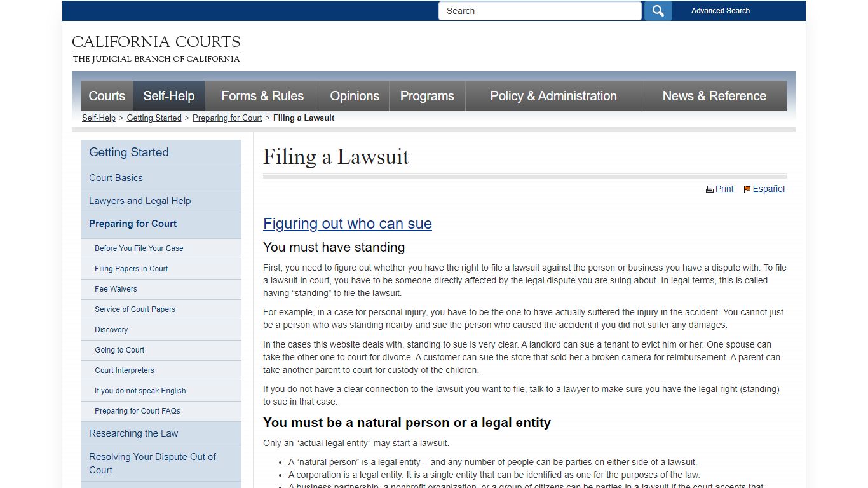Image resolution: width=868 pixels, height=488 pixels.
Task: Click the printer icon beside Print
Action: click(709, 189)
